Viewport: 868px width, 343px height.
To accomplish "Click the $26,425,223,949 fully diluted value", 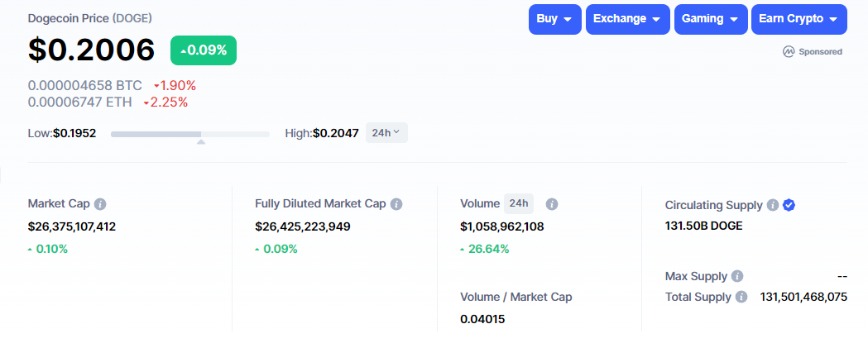I will pyautogui.click(x=303, y=226).
